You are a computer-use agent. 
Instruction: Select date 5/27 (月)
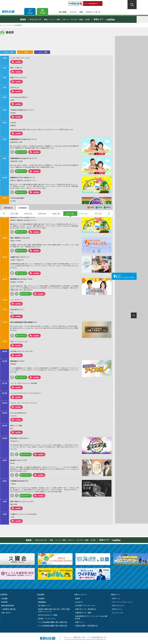(14, 214)
